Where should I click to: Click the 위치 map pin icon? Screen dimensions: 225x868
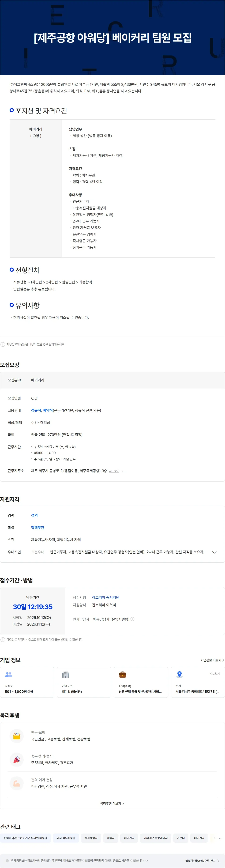tap(180, 674)
